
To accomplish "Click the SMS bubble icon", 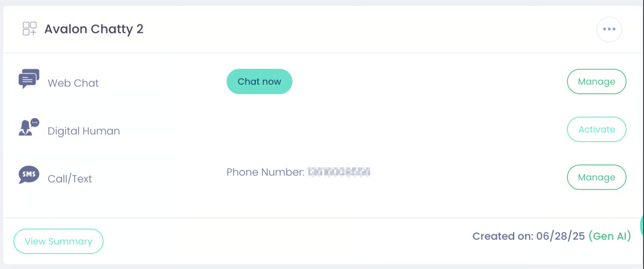I will coord(29,175).
